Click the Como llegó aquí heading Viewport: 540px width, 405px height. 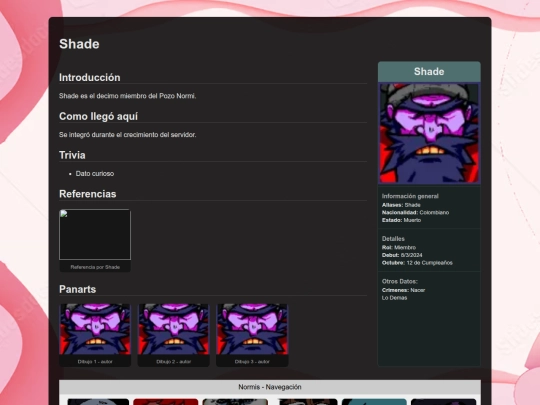point(98,116)
